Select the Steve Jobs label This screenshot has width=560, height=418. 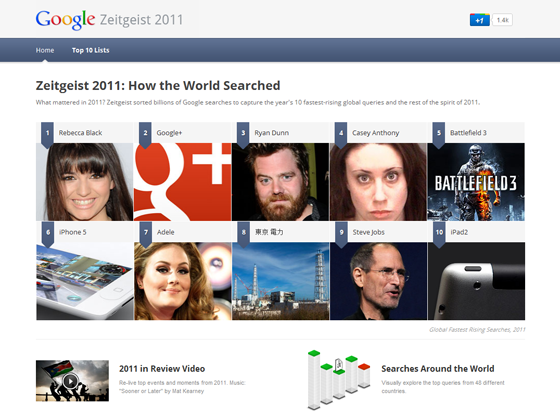click(369, 232)
